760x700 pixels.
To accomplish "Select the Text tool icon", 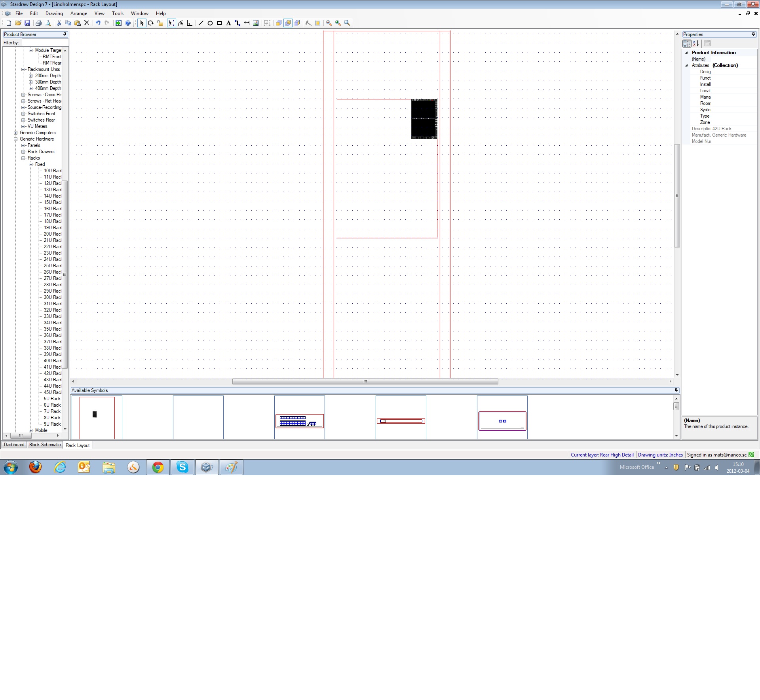I will (228, 23).
